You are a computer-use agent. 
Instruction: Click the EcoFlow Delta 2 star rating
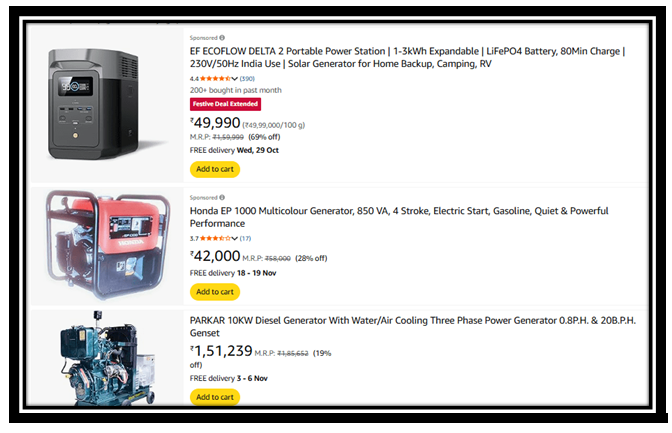pos(214,78)
